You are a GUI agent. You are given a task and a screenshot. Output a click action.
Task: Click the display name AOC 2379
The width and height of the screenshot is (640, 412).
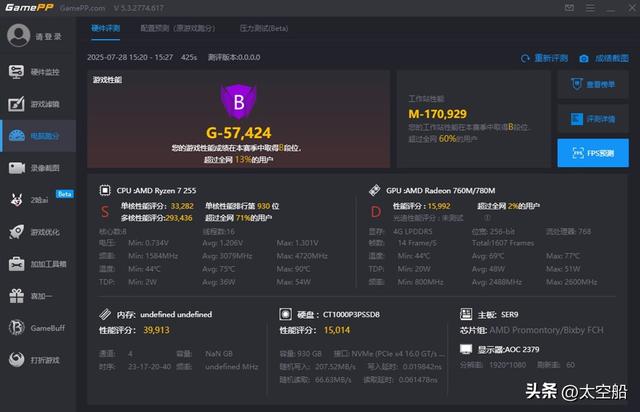pyautogui.click(x=521, y=350)
